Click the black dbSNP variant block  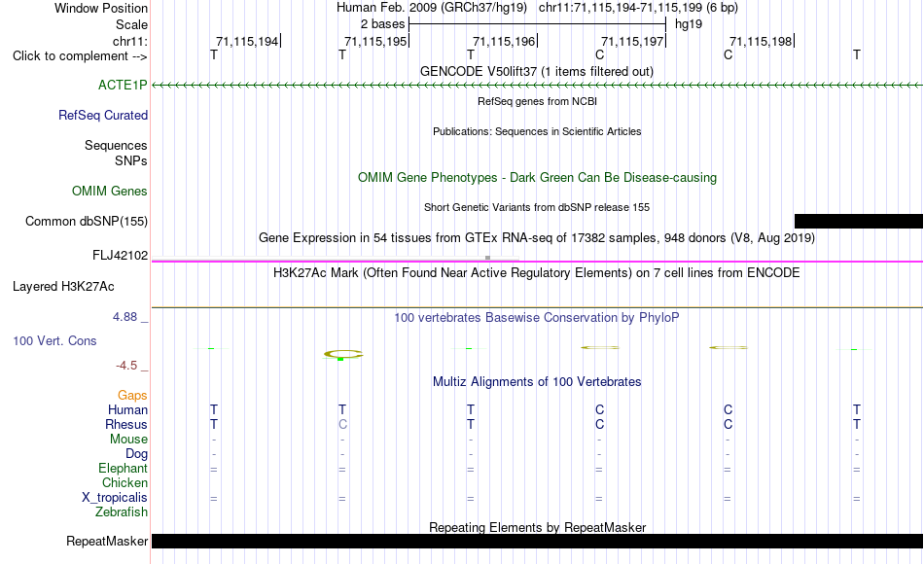pyautogui.click(x=859, y=221)
